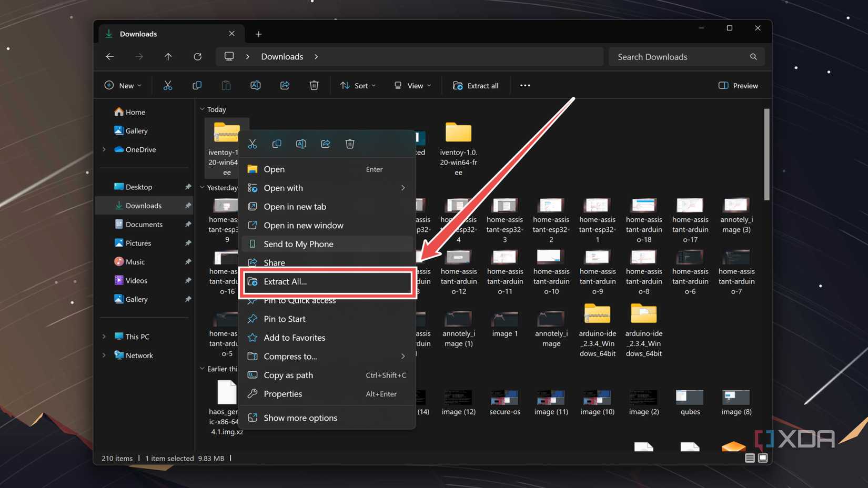
Task: Click the Delete trash icon in the toolbar
Action: [x=314, y=85]
